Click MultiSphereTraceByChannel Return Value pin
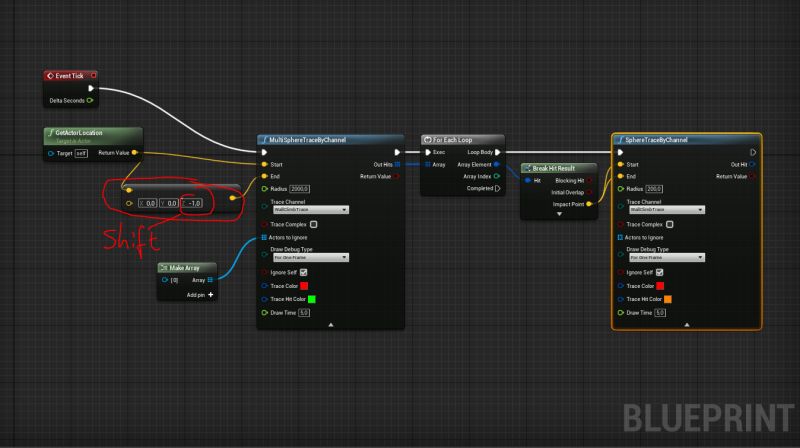Screen dimensions: 800x448 [396, 177]
